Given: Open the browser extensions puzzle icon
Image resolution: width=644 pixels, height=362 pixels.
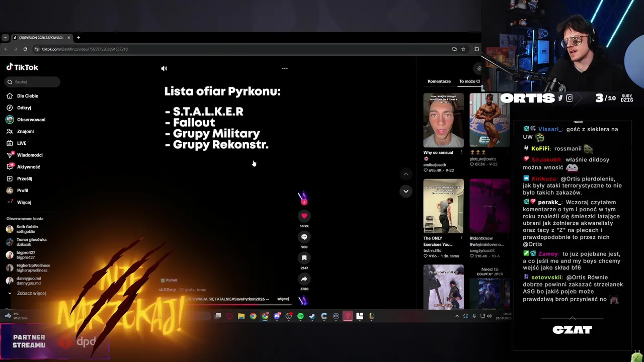Looking at the screenshot, I should click(x=477, y=49).
